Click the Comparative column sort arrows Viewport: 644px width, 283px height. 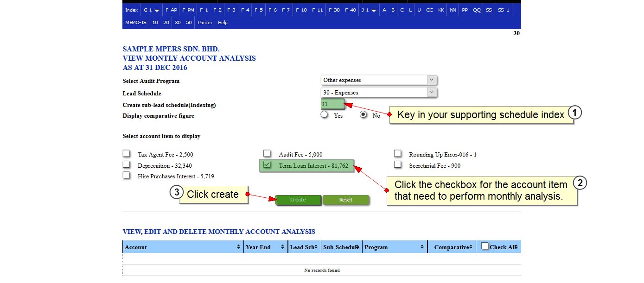click(x=471, y=247)
